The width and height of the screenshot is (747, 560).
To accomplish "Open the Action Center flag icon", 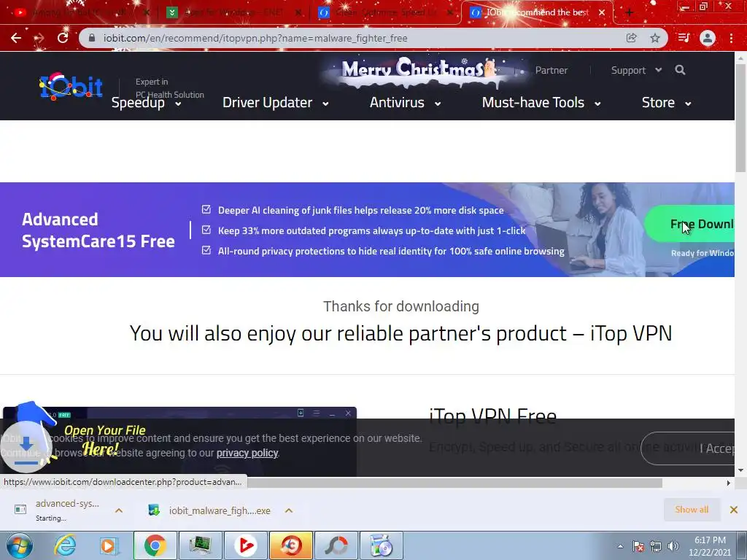I will pos(638,546).
